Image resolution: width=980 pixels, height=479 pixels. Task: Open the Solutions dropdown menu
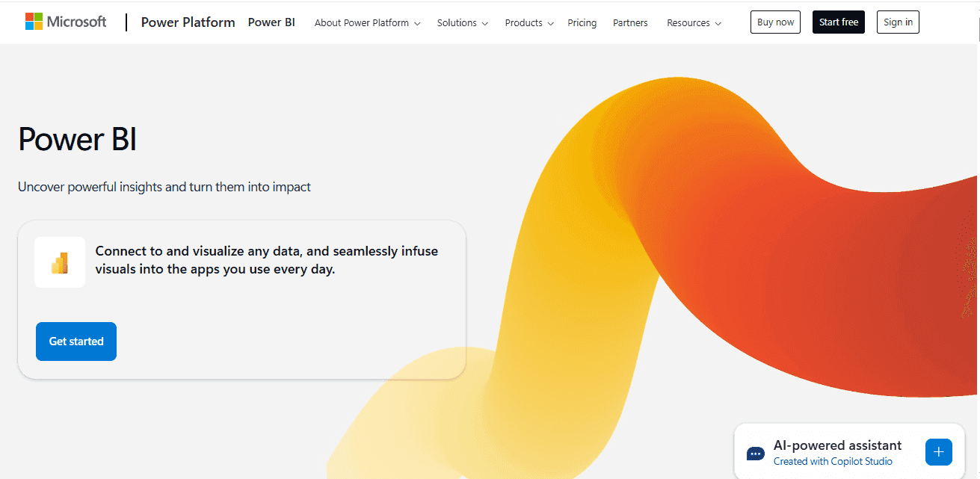tap(462, 22)
